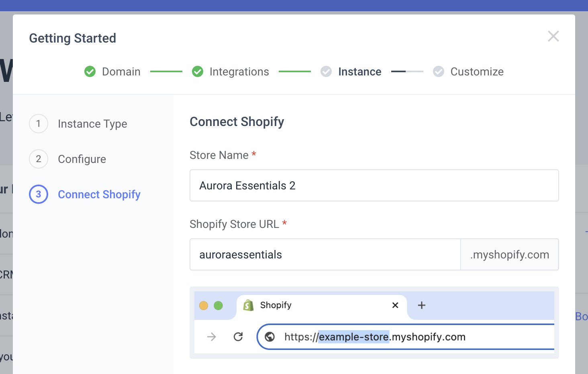
Task: Open the Domain step
Action: [121, 71]
